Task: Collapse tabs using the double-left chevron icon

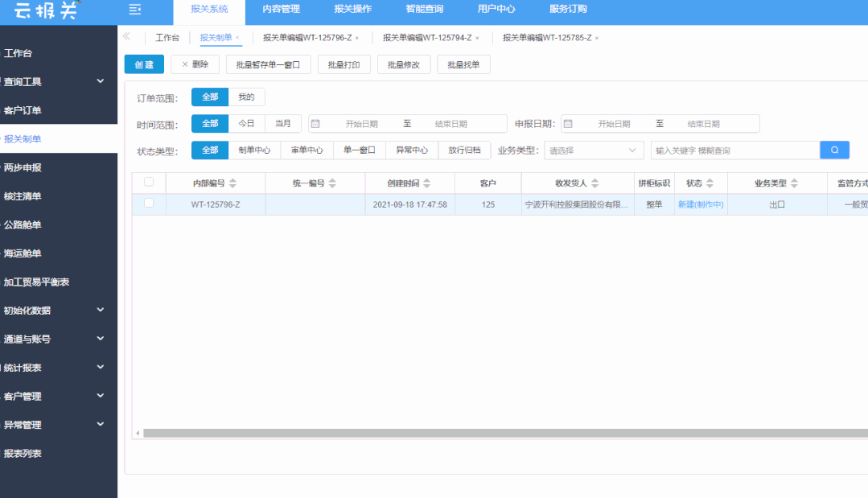Action: [126, 36]
